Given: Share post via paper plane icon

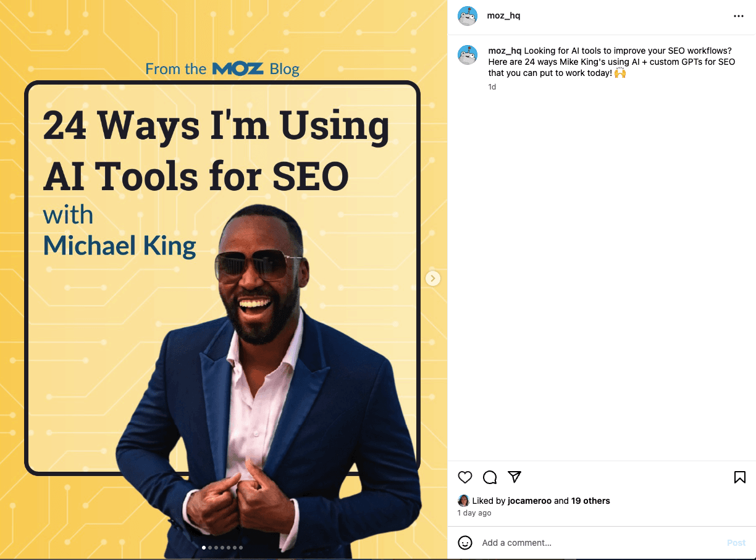Looking at the screenshot, I should (514, 477).
